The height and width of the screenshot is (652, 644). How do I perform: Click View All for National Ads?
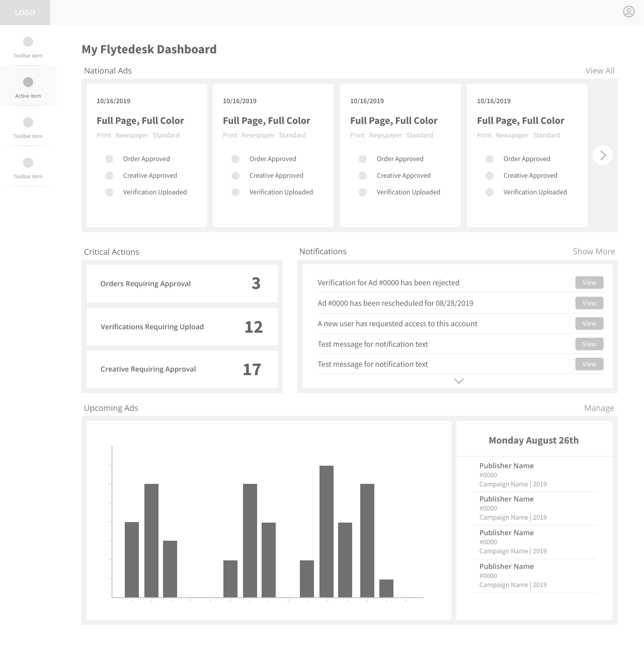pyautogui.click(x=600, y=70)
